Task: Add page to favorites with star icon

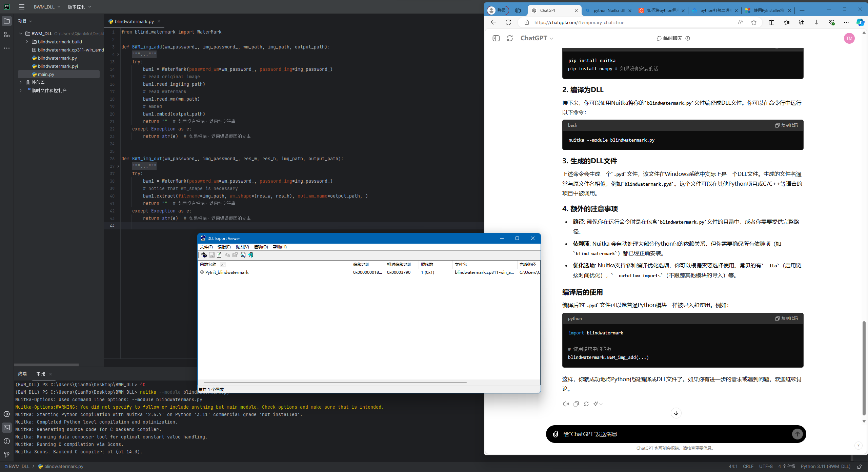Action: tap(754, 22)
